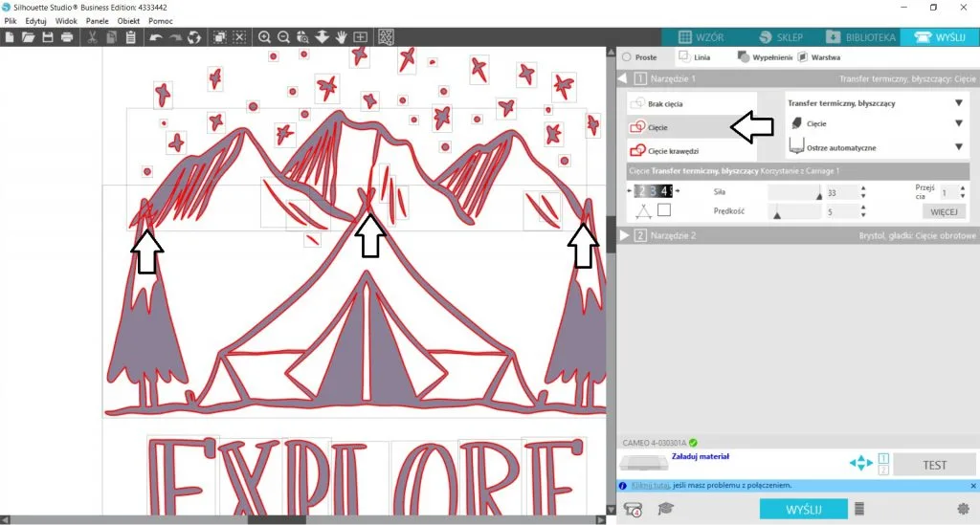The width and height of the screenshot is (980, 525).
Task: Select the Pan hand tool
Action: [x=342, y=37]
